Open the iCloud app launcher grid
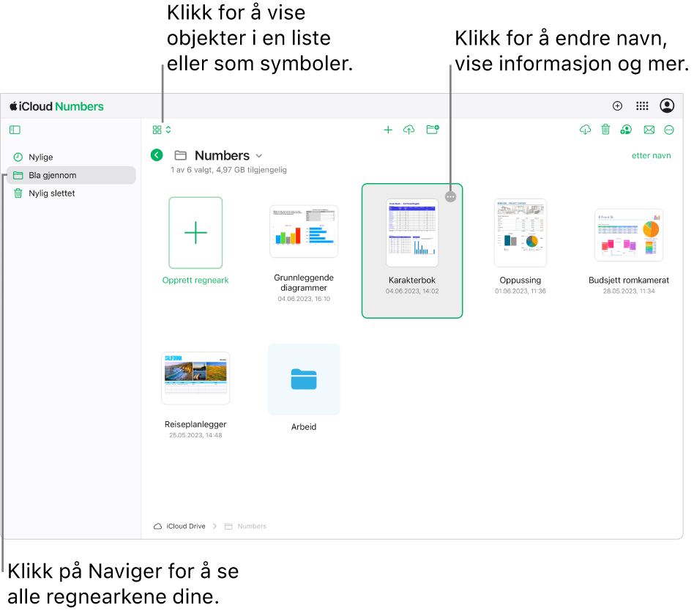Viewport: 694px width, 616px height. 642,105
